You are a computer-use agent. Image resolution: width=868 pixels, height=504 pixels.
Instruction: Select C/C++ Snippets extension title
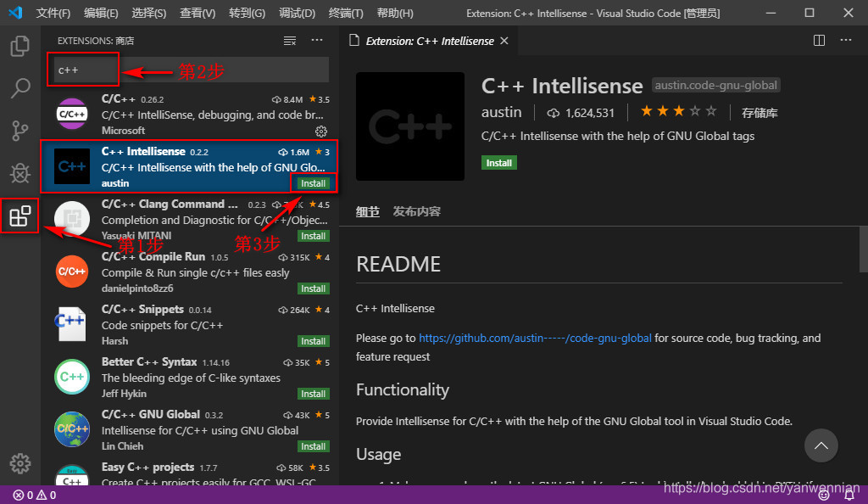(x=142, y=309)
